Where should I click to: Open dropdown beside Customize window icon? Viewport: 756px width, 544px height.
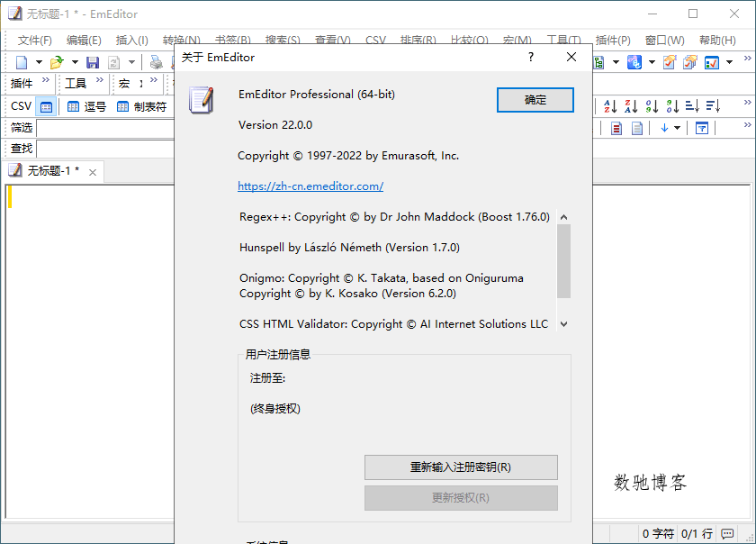point(730,62)
